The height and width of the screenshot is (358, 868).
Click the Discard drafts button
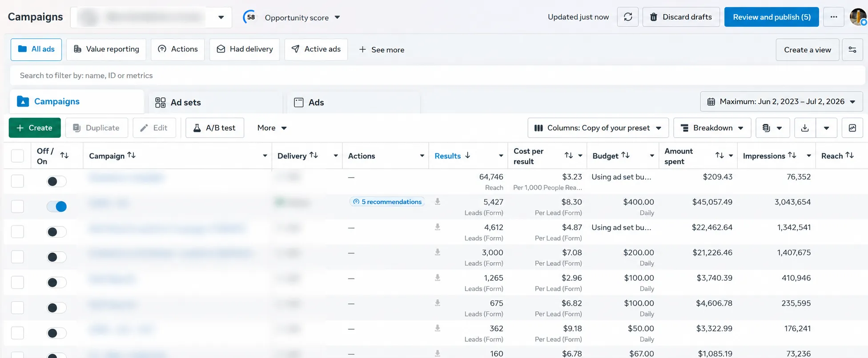point(681,17)
